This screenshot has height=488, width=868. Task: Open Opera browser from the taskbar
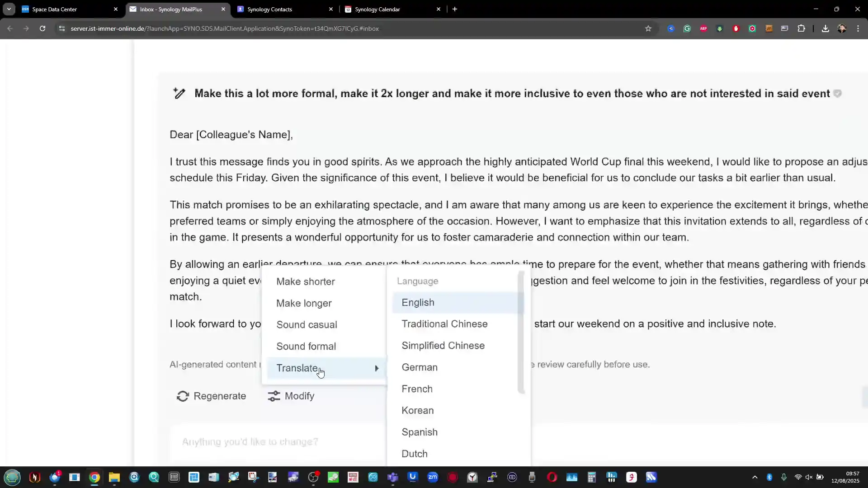coord(552,477)
